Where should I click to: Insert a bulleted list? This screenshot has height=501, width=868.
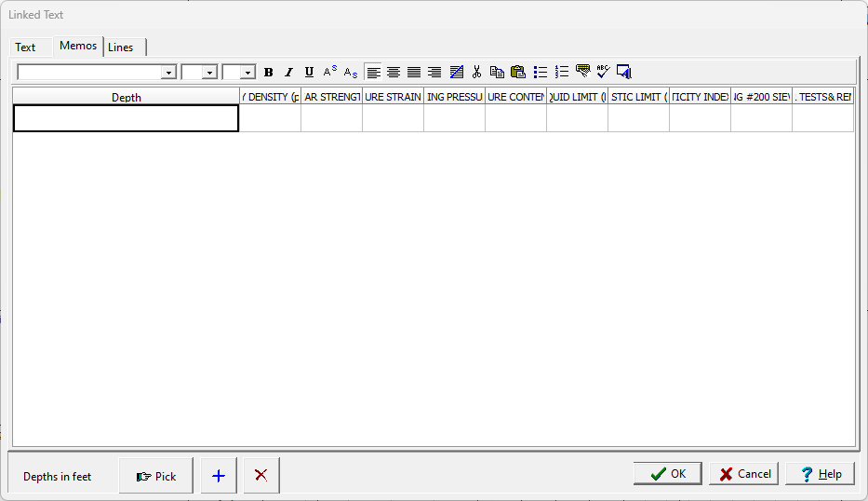[541, 72]
